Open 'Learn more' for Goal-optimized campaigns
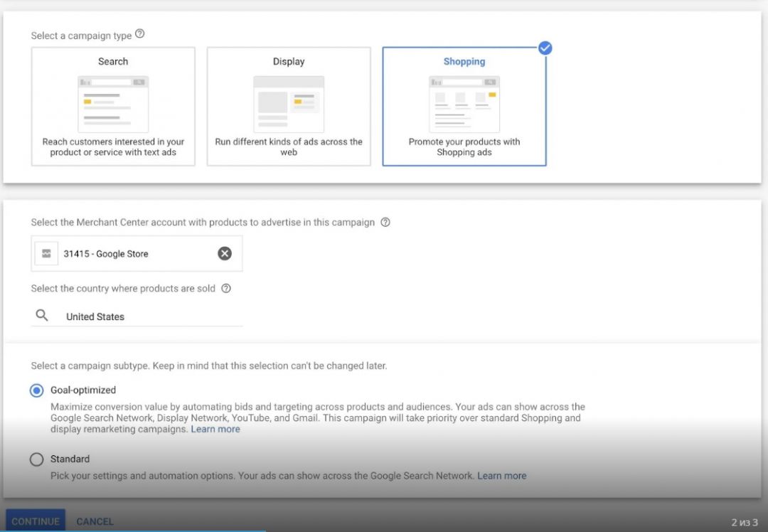The height and width of the screenshot is (532, 768). point(215,429)
